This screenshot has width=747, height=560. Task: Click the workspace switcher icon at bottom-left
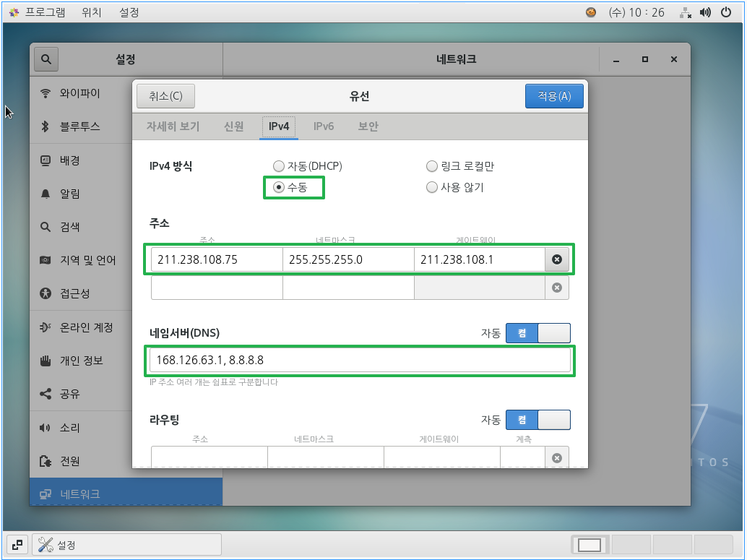[17, 545]
